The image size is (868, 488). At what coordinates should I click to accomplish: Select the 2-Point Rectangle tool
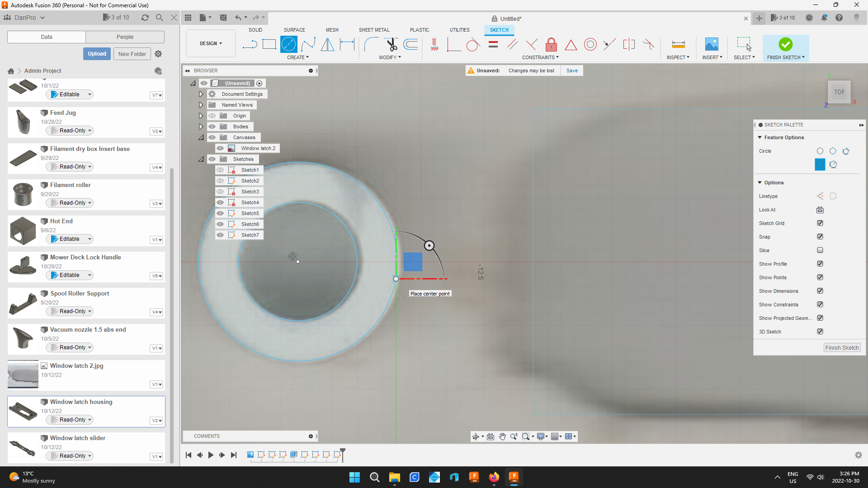pos(269,44)
